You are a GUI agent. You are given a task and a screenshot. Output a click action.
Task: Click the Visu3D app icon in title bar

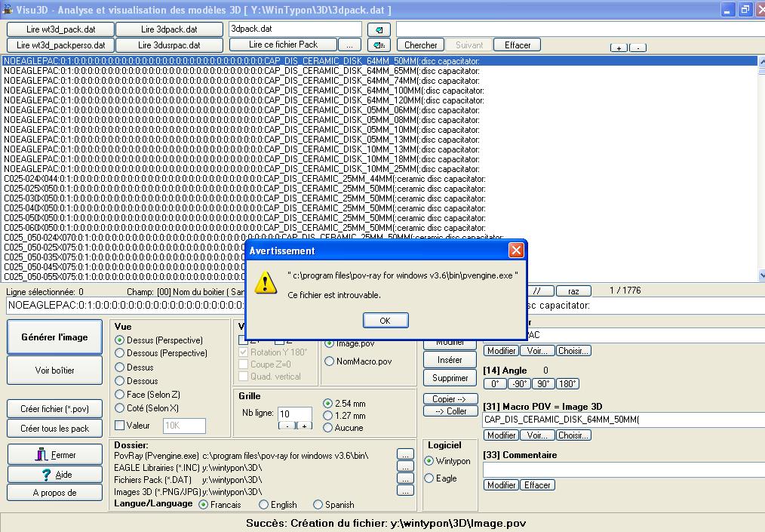pos(8,9)
